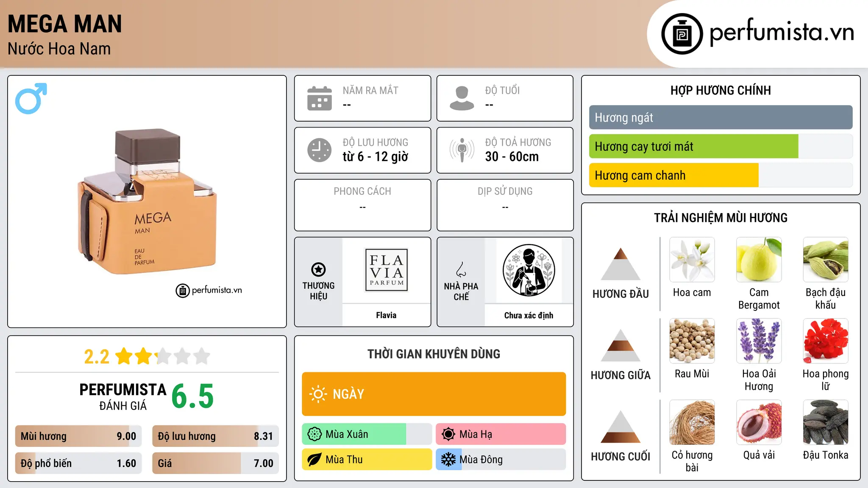Click the Ngày recommended time bar

point(434,394)
